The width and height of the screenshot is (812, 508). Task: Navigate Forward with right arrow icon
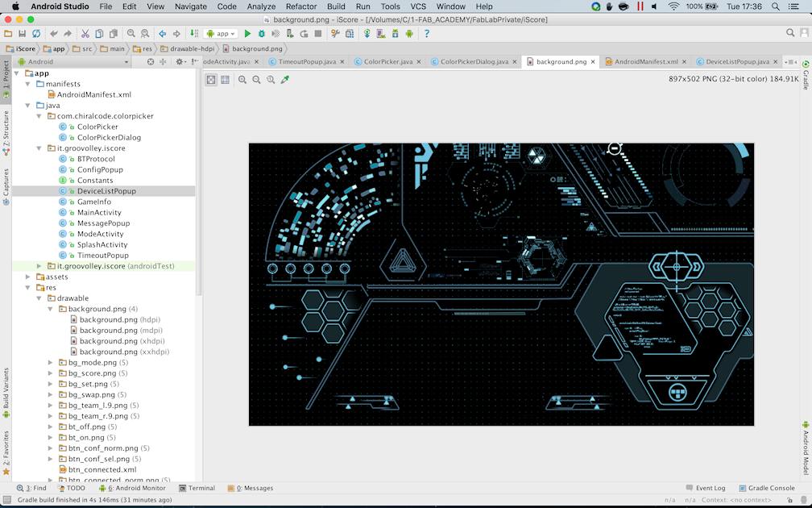coord(176,34)
